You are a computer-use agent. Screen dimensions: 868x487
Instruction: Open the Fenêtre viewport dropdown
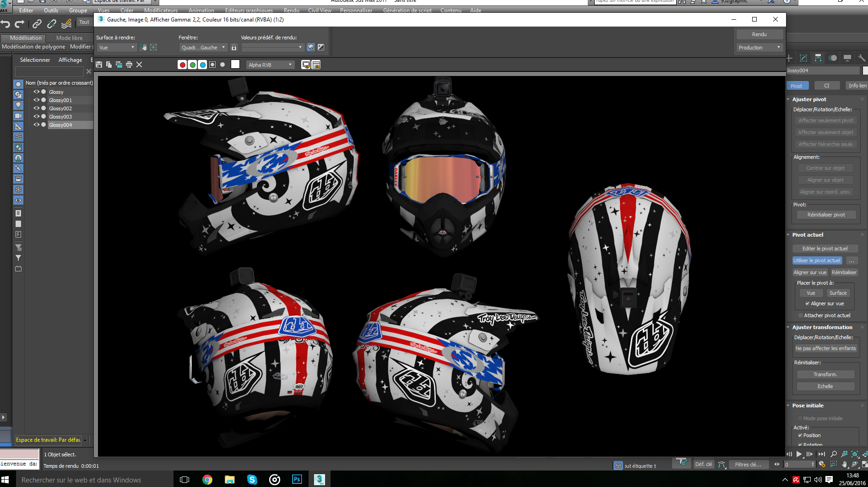pyautogui.click(x=203, y=47)
